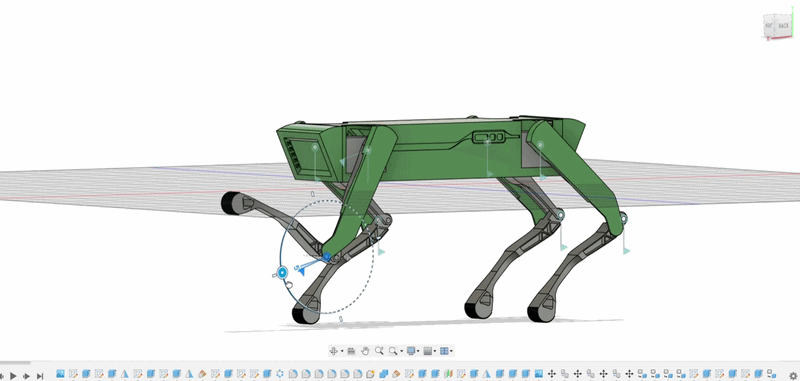The image size is (800, 381).
Task: Open timeline settings gear
Action: [792, 376]
